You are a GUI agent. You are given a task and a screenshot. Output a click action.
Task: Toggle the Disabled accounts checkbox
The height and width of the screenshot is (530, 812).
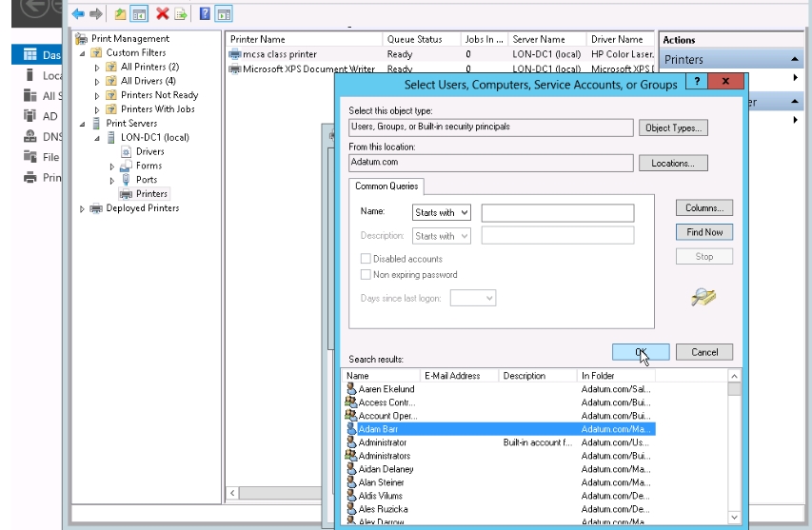click(x=366, y=259)
